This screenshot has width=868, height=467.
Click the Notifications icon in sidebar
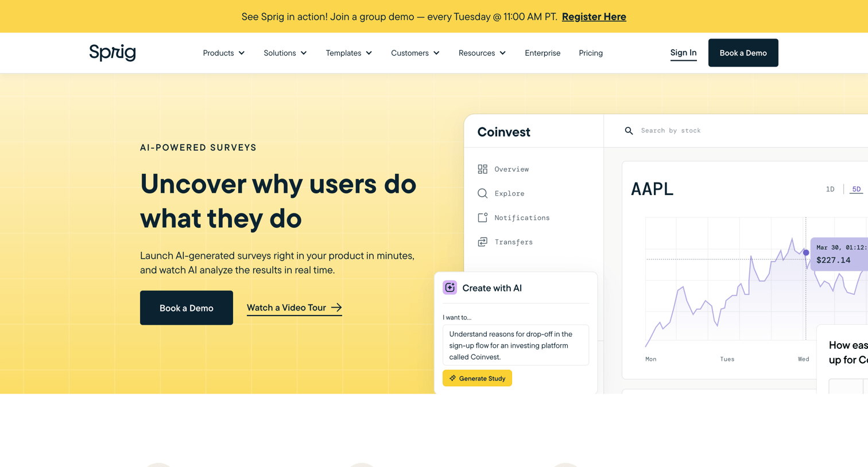coord(482,217)
